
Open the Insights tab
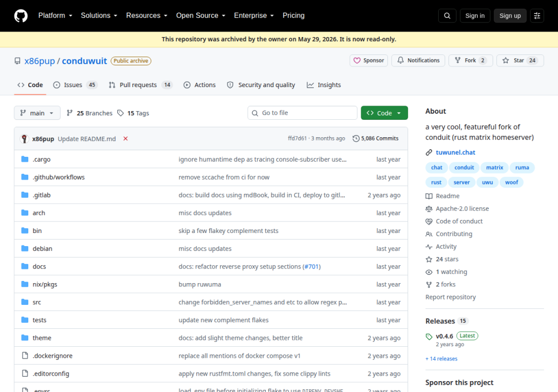click(324, 85)
